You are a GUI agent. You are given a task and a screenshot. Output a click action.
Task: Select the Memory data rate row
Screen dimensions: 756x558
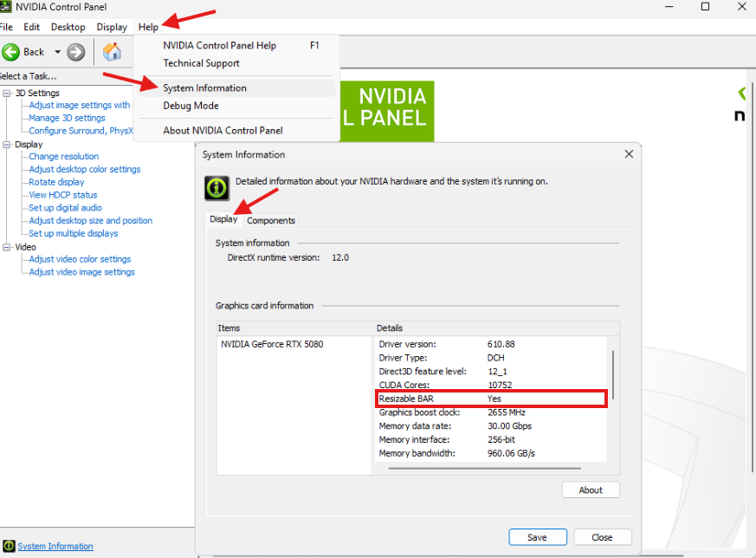point(491,425)
